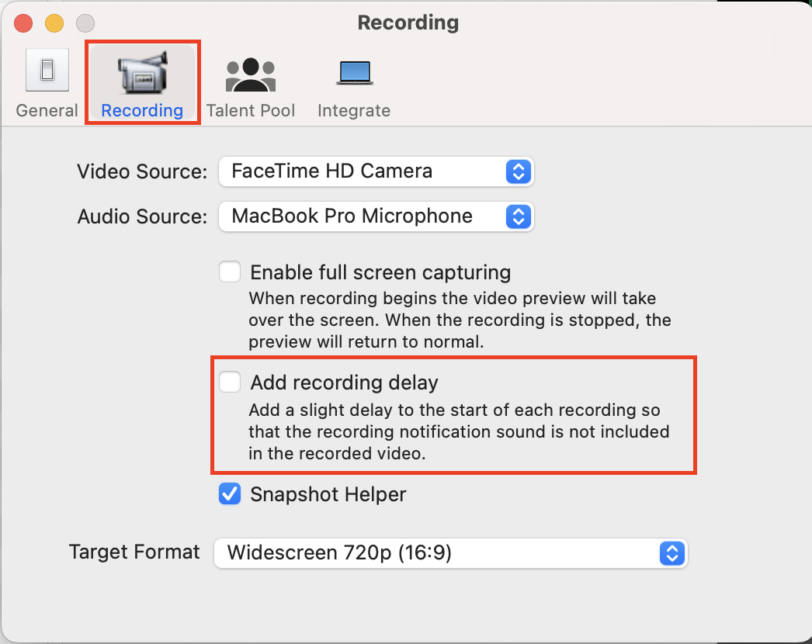The width and height of the screenshot is (812, 644).
Task: Click the Integrate tab label
Action: tap(354, 110)
